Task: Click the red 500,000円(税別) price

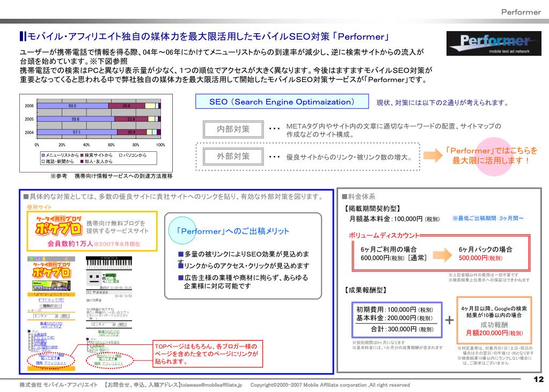Action: (480, 258)
